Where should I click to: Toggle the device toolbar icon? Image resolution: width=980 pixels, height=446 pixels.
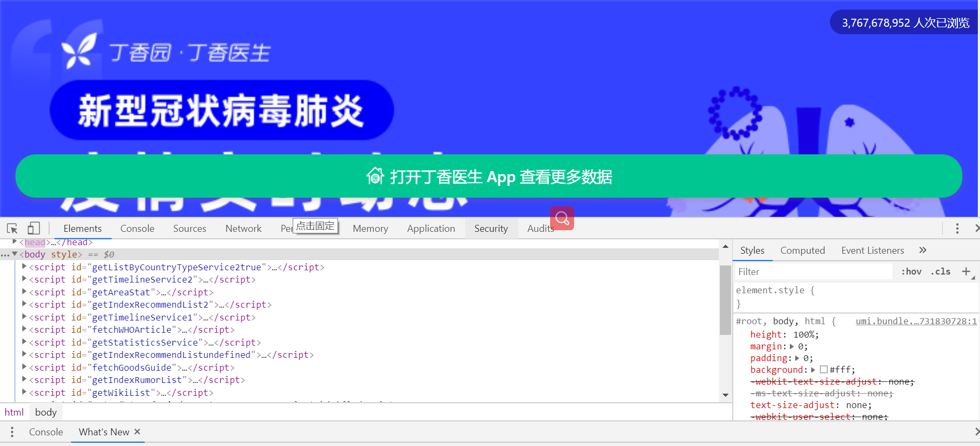(x=34, y=229)
